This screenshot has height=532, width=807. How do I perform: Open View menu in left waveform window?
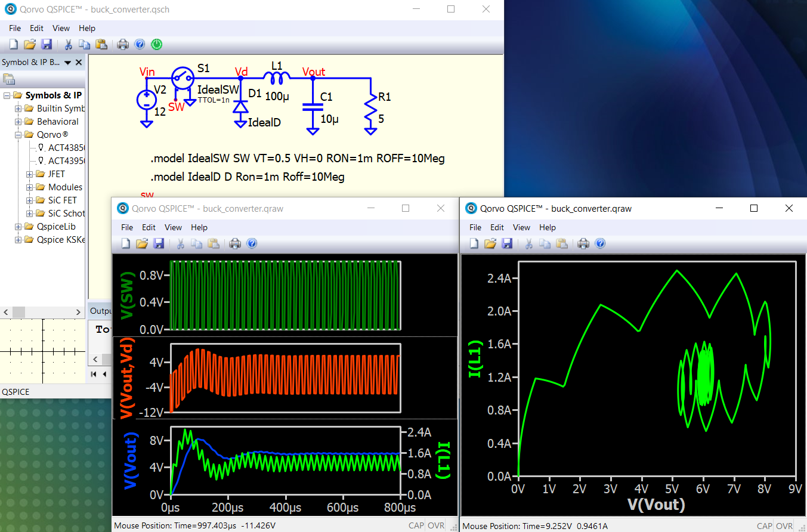[x=173, y=227]
